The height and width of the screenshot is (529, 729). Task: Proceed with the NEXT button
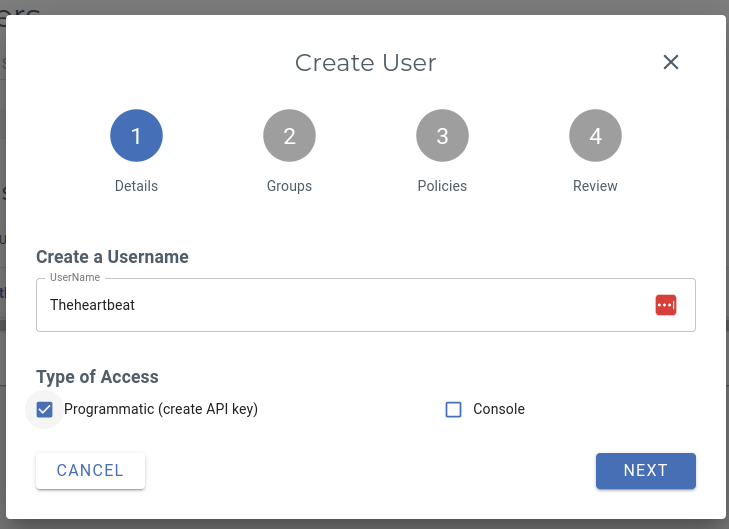coord(646,470)
